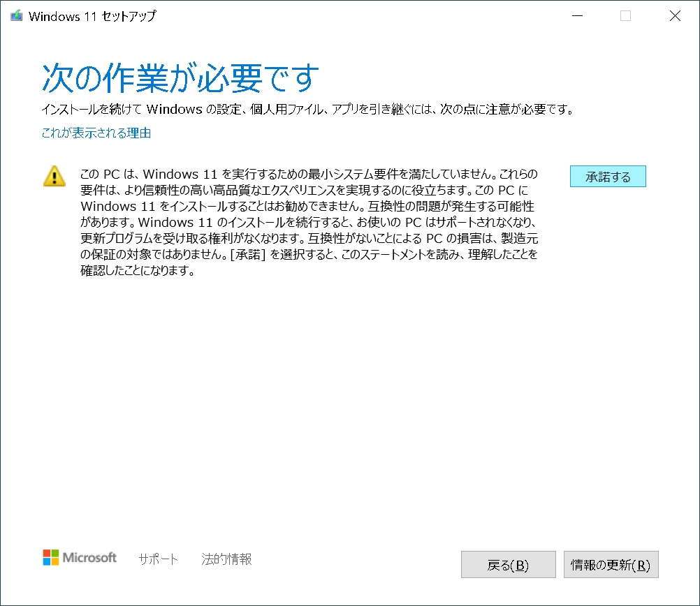Click the window title Windows 11 セットアップ
The image size is (700, 606).
pos(92,16)
